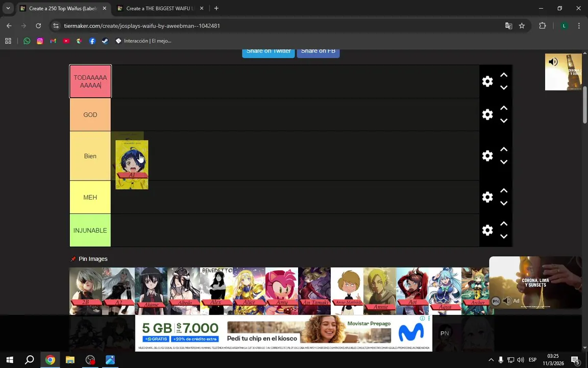Open Windows taskbar search
The height and width of the screenshot is (368, 588).
click(x=29, y=360)
